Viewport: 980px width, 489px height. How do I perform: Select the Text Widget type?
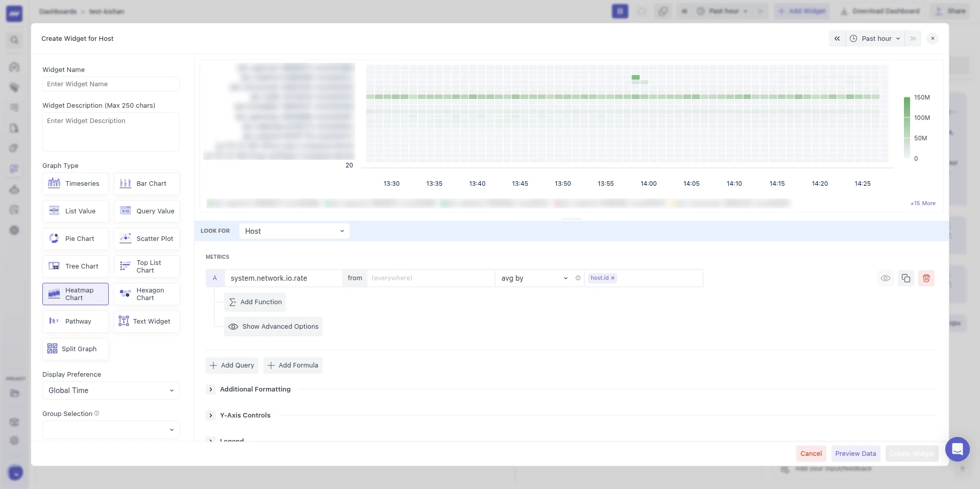click(x=146, y=322)
